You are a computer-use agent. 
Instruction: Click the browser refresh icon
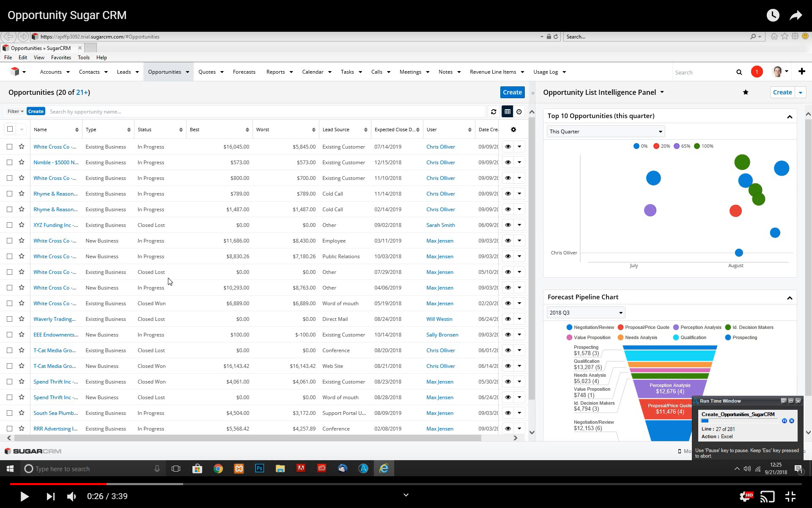click(x=556, y=37)
